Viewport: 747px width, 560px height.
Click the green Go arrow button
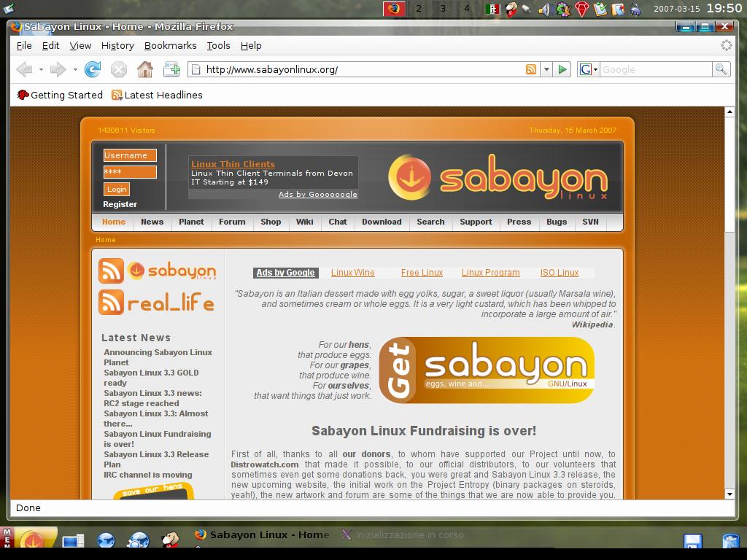pyautogui.click(x=562, y=69)
